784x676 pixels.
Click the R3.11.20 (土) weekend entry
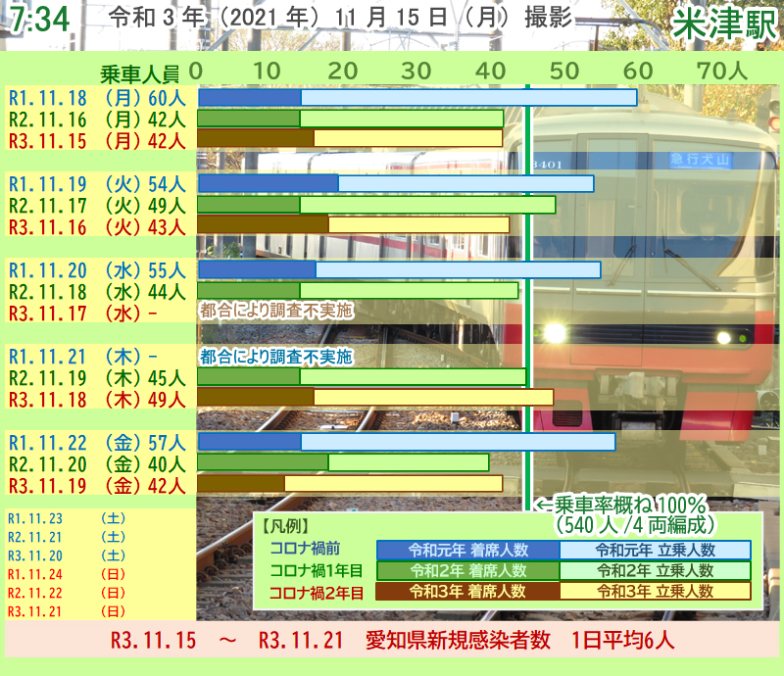(67, 555)
